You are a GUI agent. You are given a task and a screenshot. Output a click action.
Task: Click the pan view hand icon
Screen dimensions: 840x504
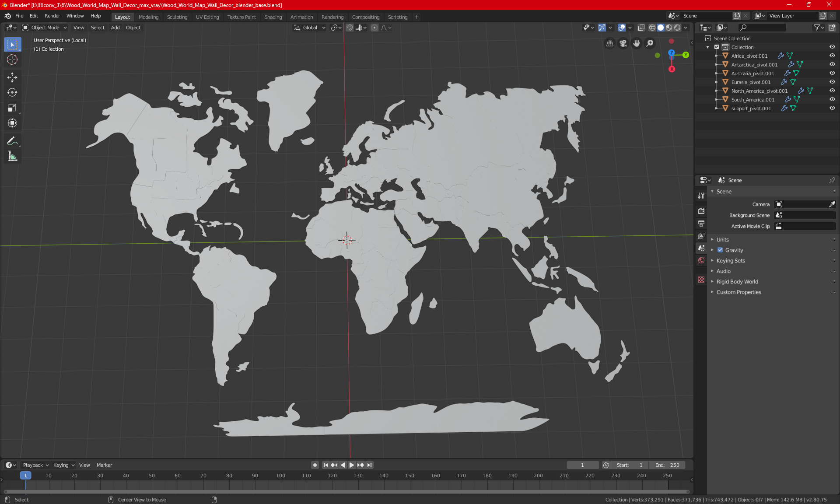coord(637,43)
